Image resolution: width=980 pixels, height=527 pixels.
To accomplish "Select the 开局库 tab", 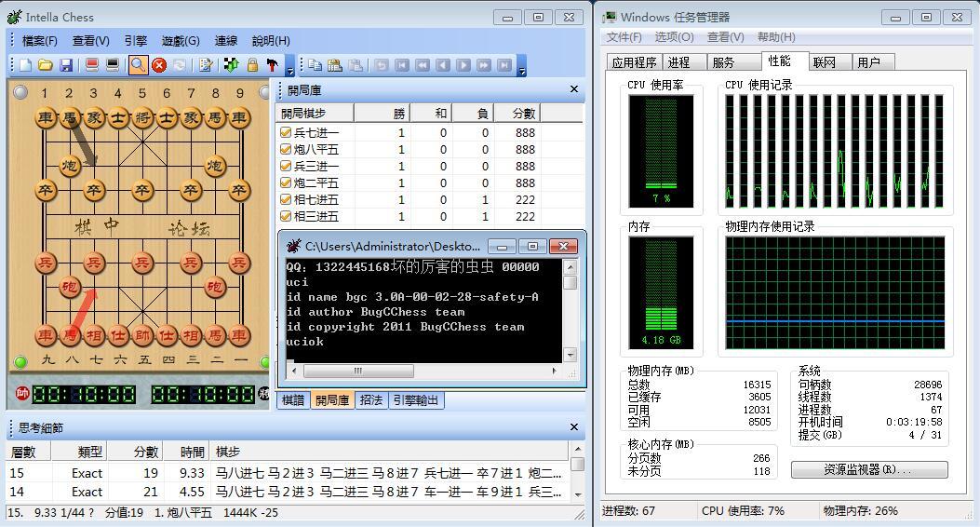I will (x=332, y=400).
